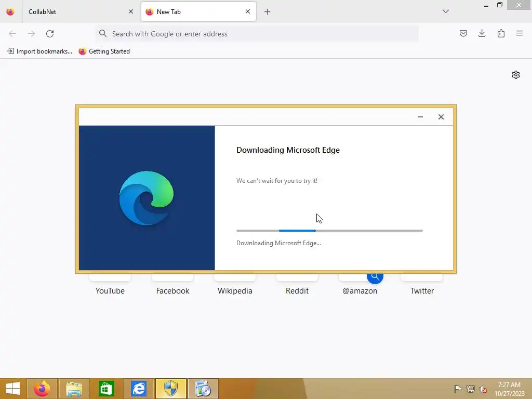Minimize the Firefox window
Image resolution: width=532 pixels, height=399 pixels.
pos(486,5)
